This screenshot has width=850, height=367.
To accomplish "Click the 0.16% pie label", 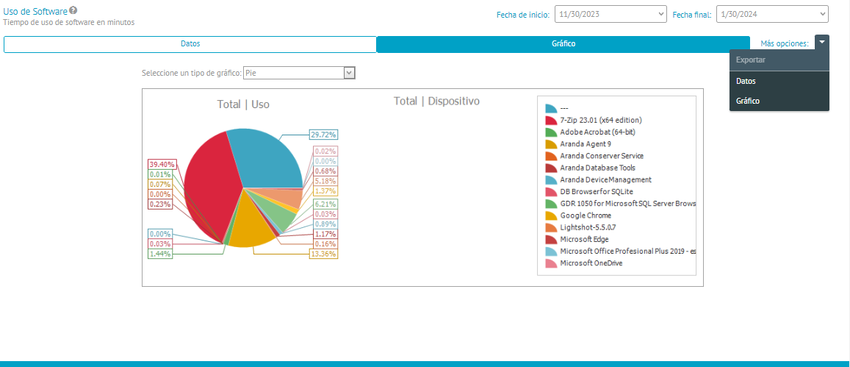I will click(325, 244).
